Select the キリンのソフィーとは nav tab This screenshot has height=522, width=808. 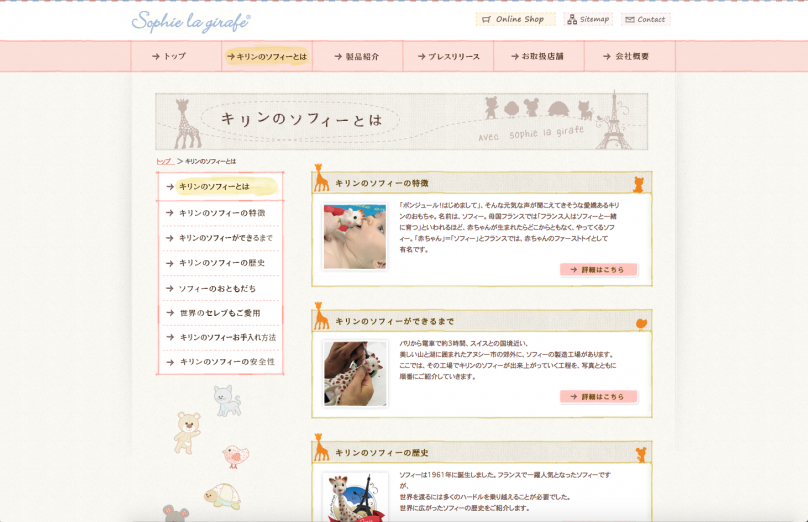coord(267,56)
